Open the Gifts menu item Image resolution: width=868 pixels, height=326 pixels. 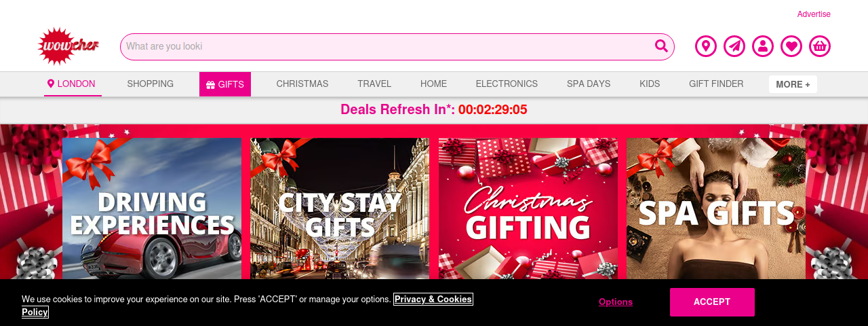[225, 84]
